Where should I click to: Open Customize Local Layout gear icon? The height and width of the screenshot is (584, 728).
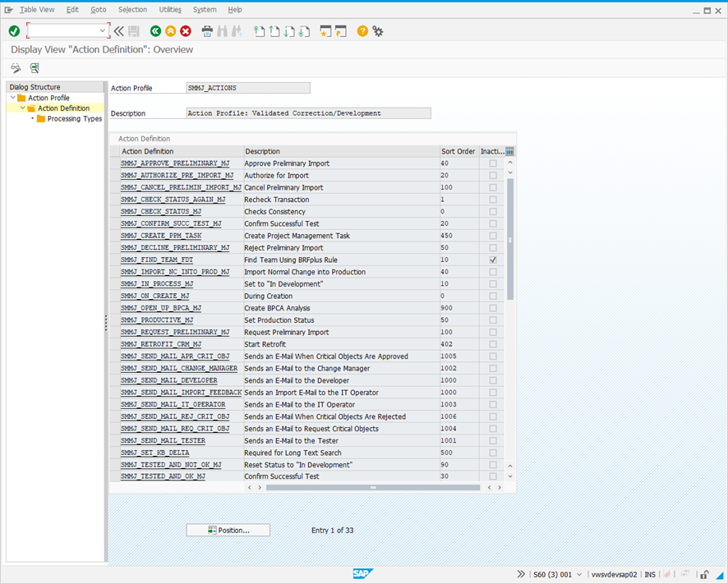tap(378, 31)
